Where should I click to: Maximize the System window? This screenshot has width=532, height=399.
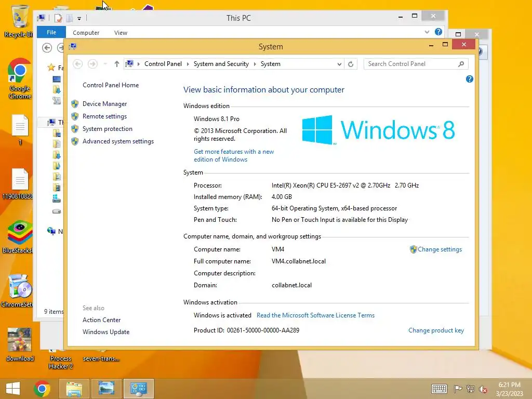(x=445, y=45)
